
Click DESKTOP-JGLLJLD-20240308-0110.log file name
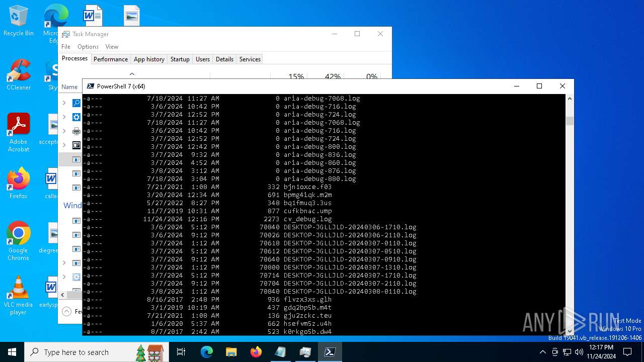pos(350,292)
